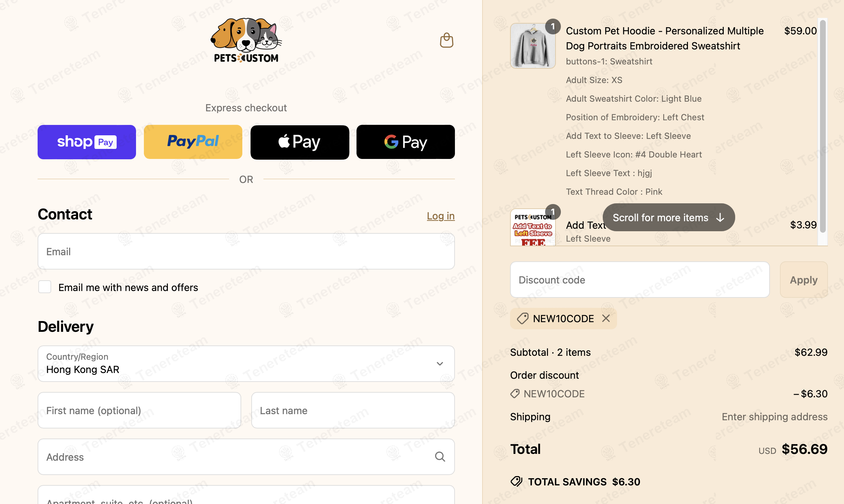Select Apple Pay express checkout
844x504 pixels.
(x=300, y=142)
